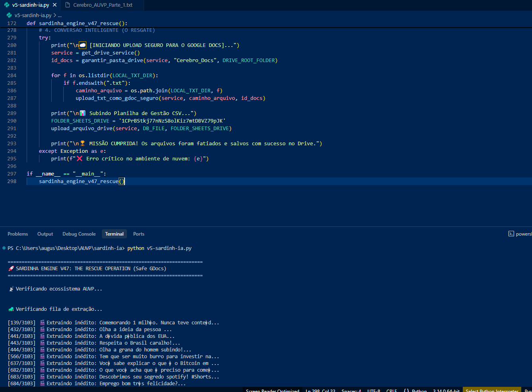Click the Select Python Interpreter button
532x392 pixels.
[491, 390]
